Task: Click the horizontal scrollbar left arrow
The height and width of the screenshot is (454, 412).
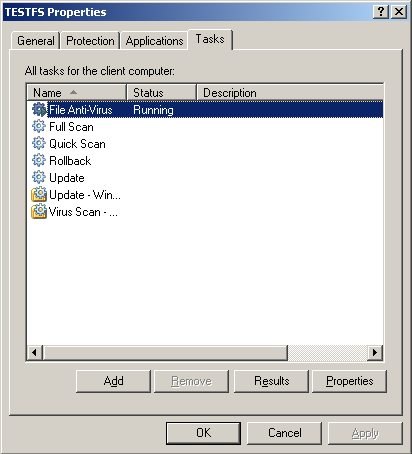Action: point(34,353)
